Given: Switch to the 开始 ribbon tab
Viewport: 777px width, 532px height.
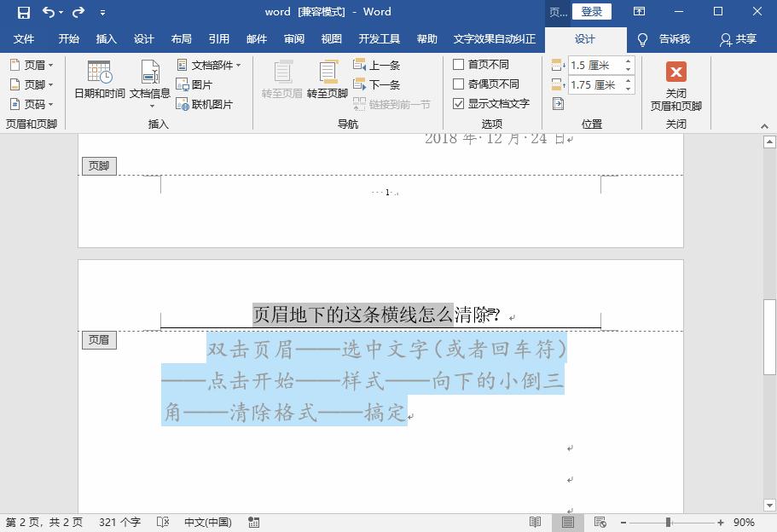Looking at the screenshot, I should click(x=67, y=38).
